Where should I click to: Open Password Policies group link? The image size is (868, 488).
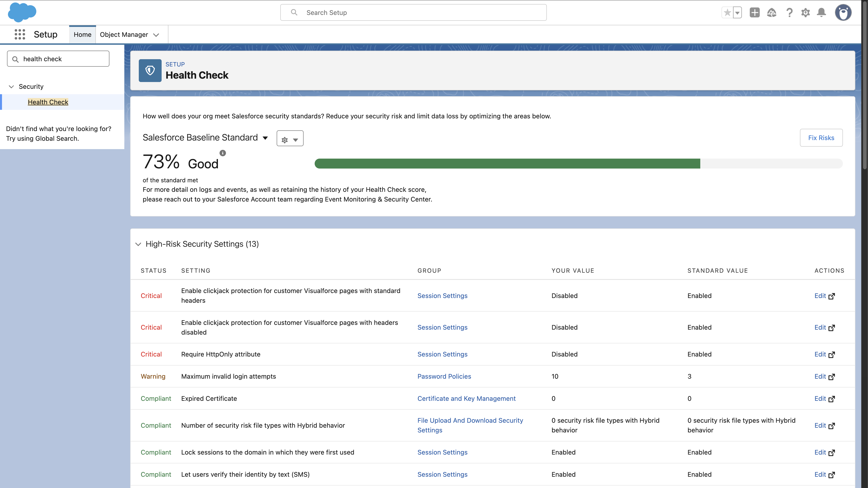[x=444, y=376]
